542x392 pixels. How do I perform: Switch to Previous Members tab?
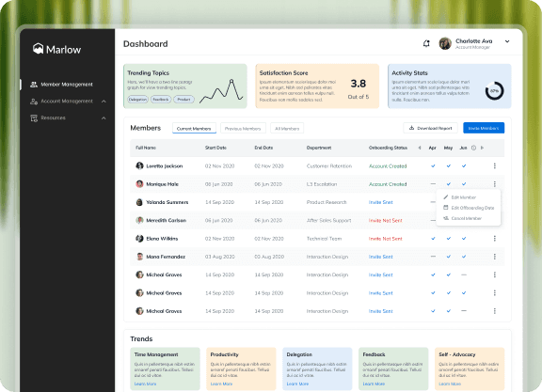[x=243, y=128]
